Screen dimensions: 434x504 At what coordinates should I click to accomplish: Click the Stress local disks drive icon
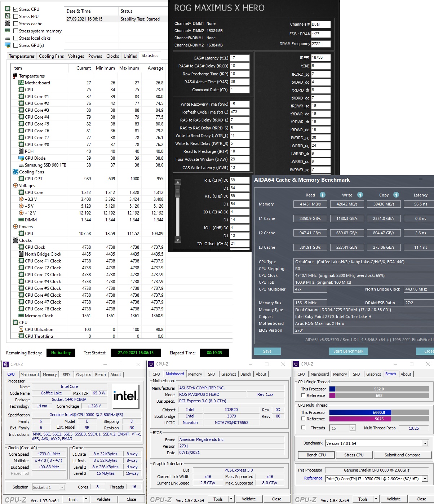(x=7, y=38)
